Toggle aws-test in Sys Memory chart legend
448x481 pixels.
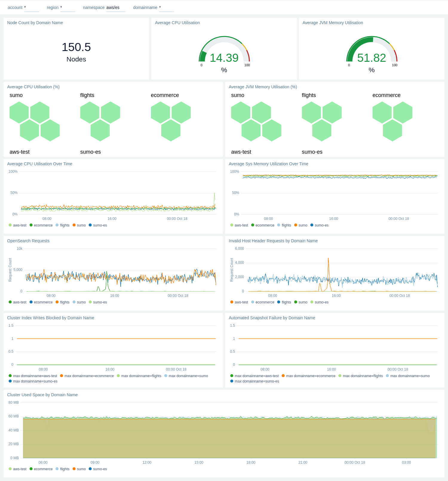239,225
